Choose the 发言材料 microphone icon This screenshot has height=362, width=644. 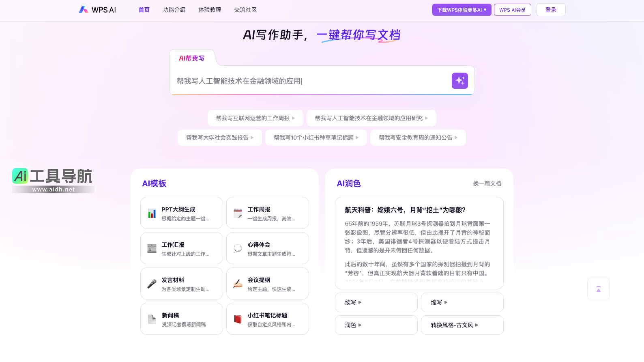[152, 284]
